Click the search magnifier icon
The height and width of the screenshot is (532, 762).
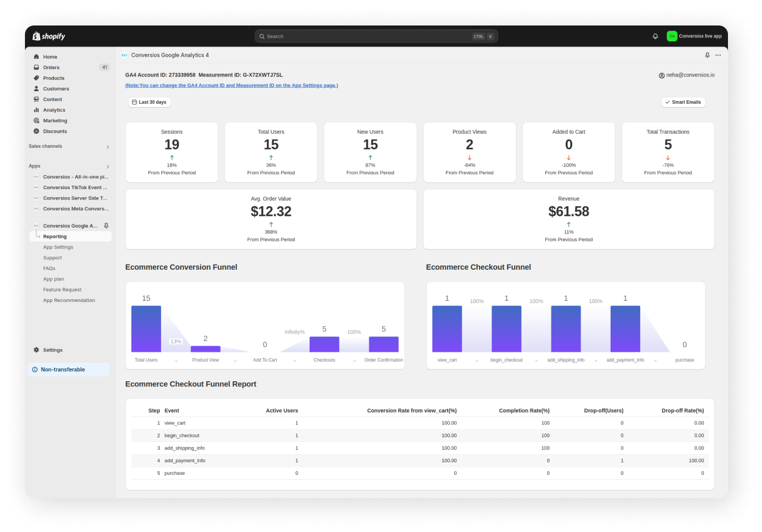pyautogui.click(x=262, y=36)
